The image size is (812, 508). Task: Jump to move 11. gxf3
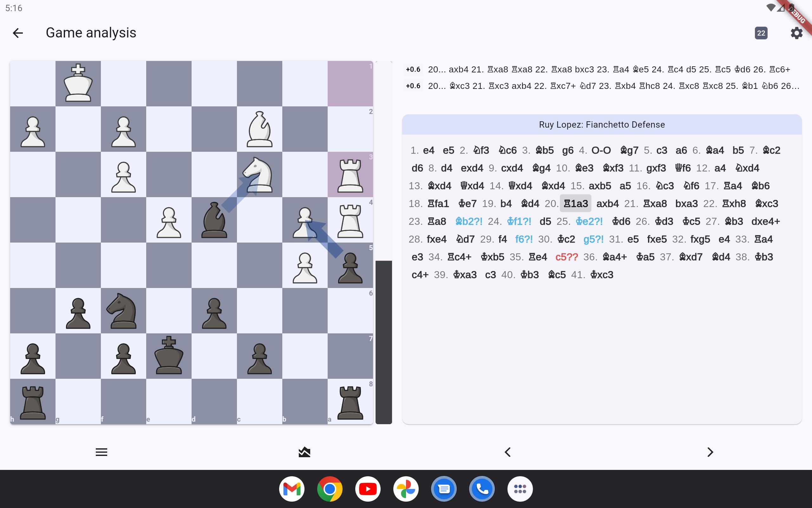click(656, 168)
